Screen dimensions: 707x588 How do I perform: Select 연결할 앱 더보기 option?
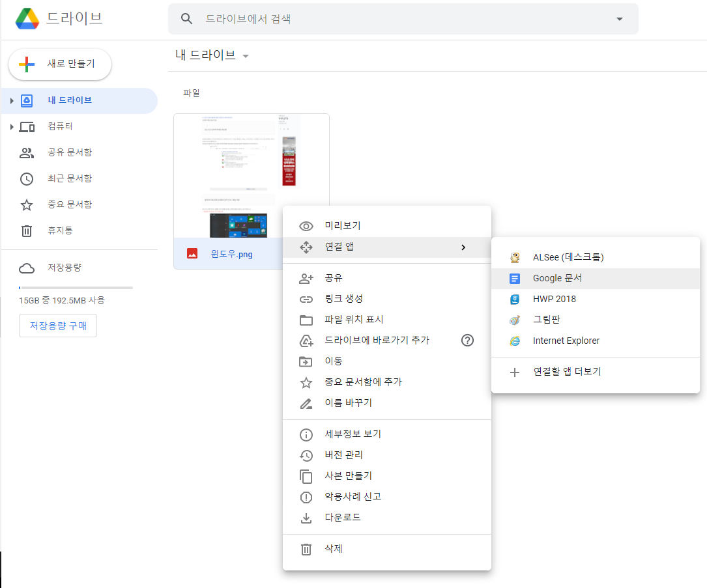click(x=595, y=372)
